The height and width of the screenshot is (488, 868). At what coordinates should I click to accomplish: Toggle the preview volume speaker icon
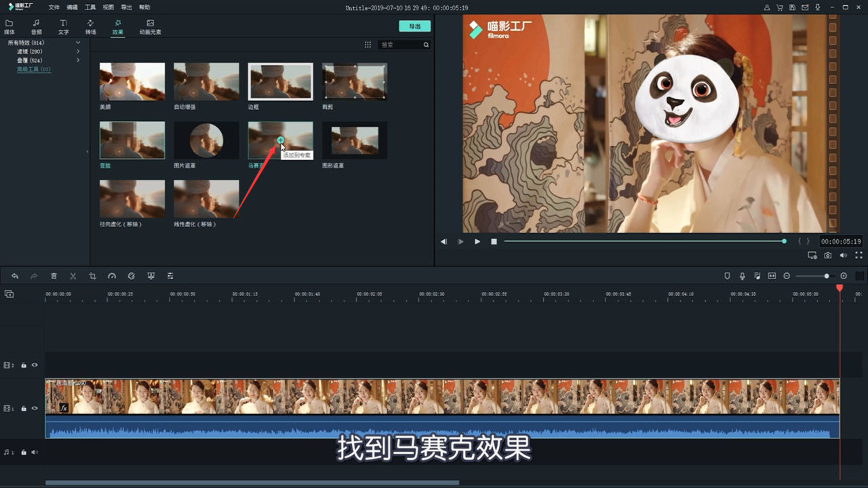coord(844,256)
